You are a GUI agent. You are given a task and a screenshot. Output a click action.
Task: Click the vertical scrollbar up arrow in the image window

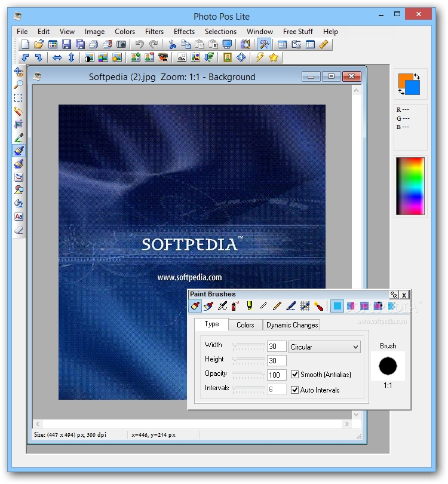coord(356,90)
